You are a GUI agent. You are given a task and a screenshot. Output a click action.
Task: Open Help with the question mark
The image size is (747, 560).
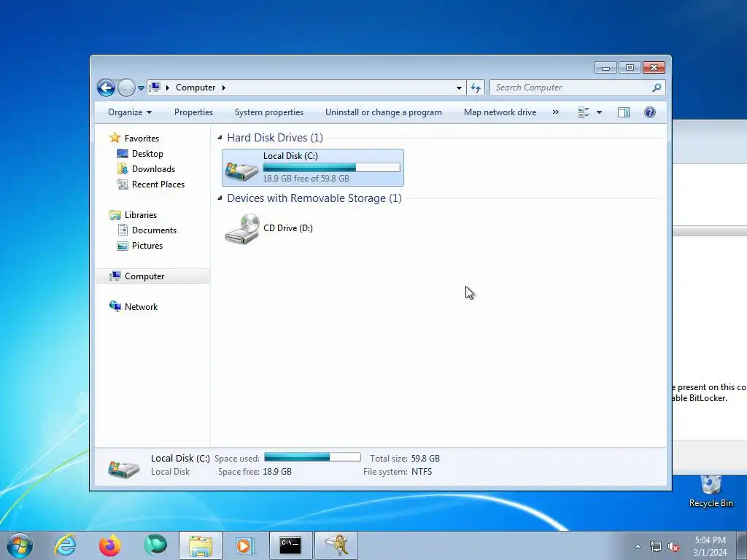pos(650,112)
